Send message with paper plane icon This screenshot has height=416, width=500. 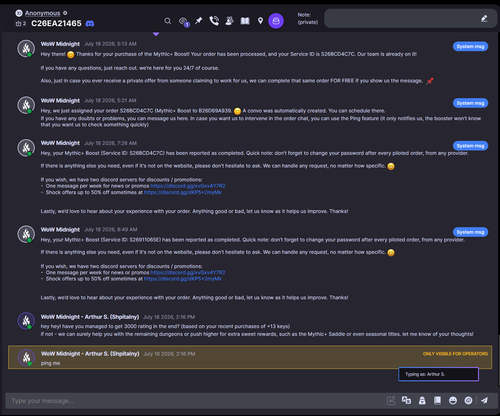coord(485,400)
